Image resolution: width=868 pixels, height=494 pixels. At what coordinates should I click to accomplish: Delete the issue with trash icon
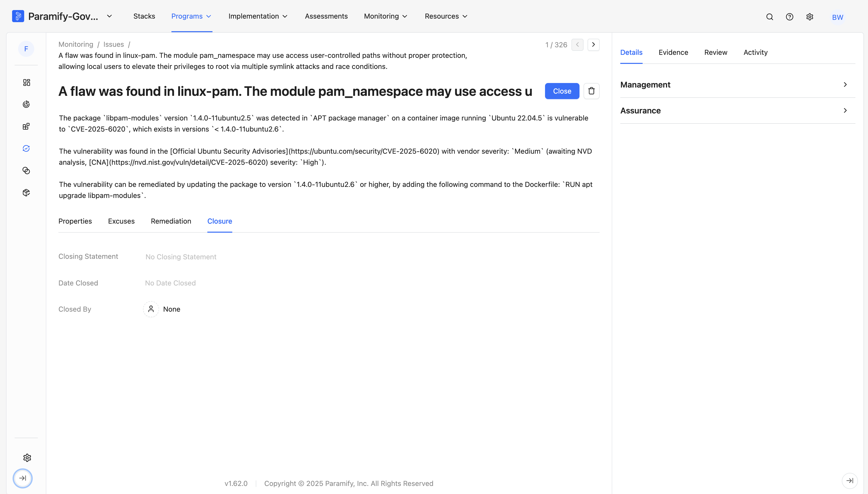[x=591, y=91]
